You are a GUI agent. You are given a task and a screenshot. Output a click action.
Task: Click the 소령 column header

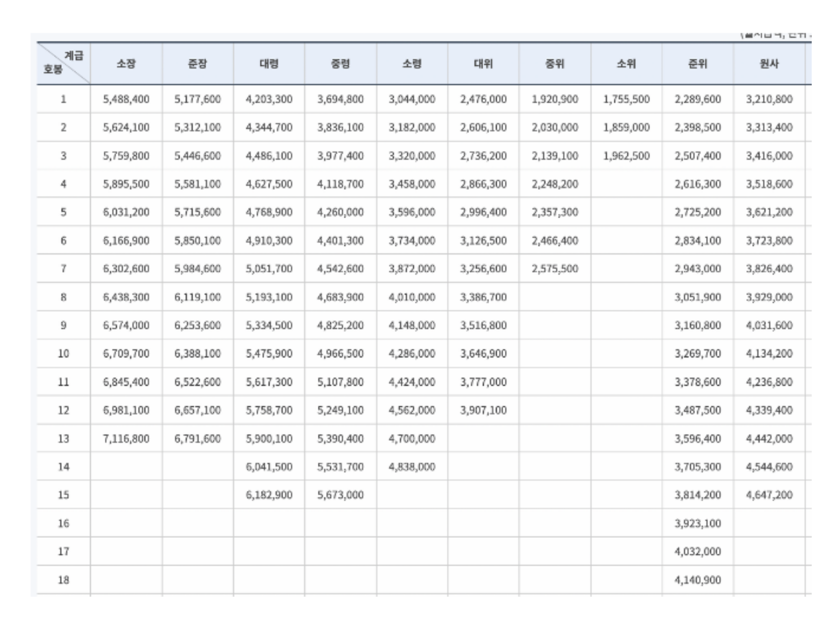coord(412,64)
